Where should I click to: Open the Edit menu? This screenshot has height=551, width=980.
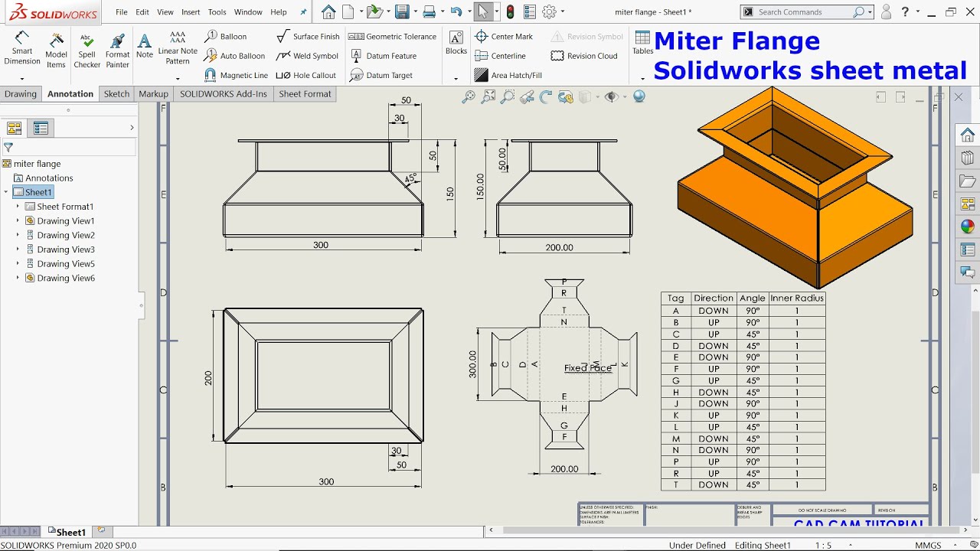(142, 12)
